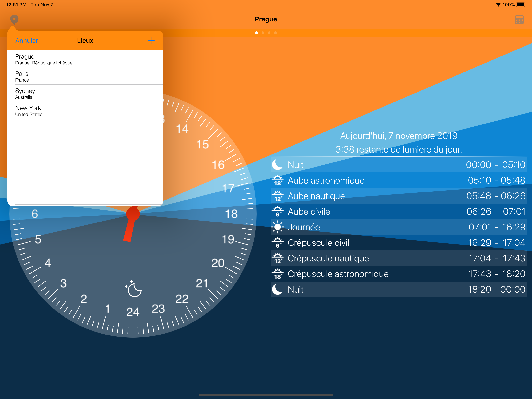Tap the location pin icon
Image resolution: width=532 pixels, height=399 pixels.
(14, 19)
